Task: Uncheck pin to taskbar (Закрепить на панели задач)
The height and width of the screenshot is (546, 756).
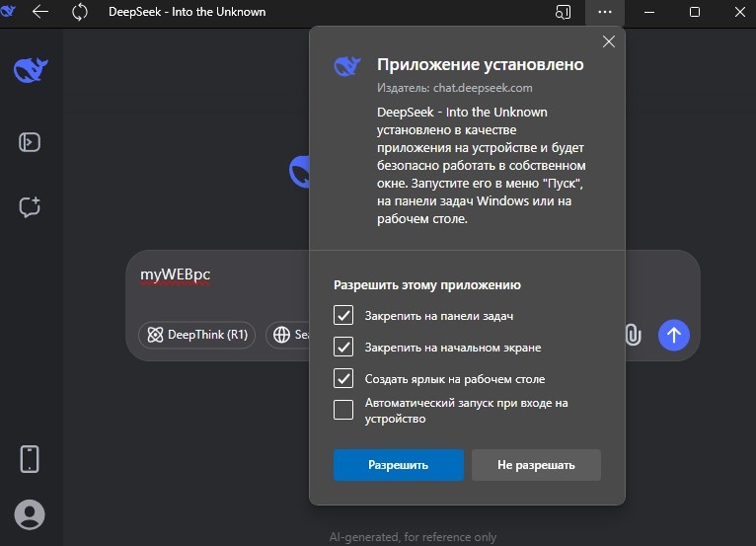Action: (x=343, y=315)
